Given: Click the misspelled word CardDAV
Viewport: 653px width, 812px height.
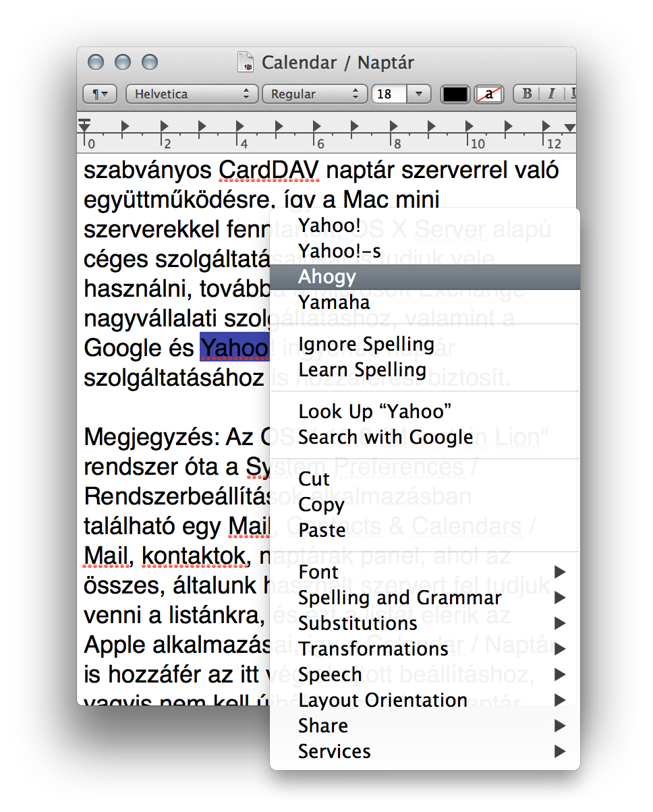Looking at the screenshot, I should point(268,170).
